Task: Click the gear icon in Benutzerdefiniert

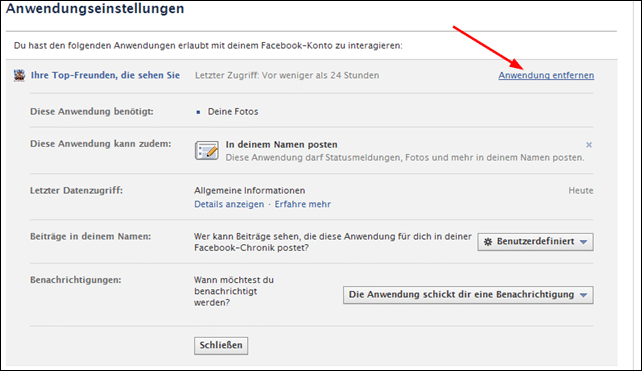Action: (x=488, y=242)
